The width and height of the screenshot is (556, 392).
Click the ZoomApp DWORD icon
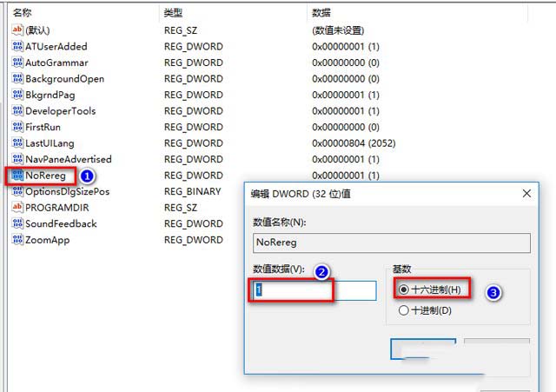point(17,240)
